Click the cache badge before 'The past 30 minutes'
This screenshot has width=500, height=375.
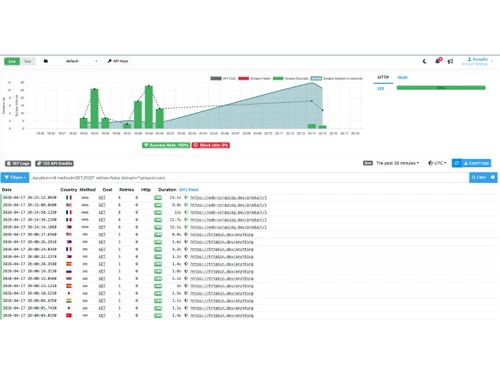click(368, 163)
